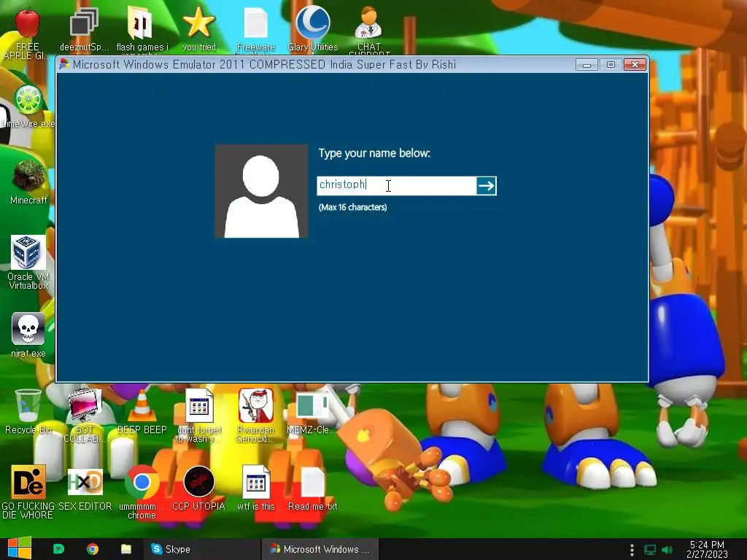
Task: Select the deeznutSp... desktop icon
Action: 85,22
